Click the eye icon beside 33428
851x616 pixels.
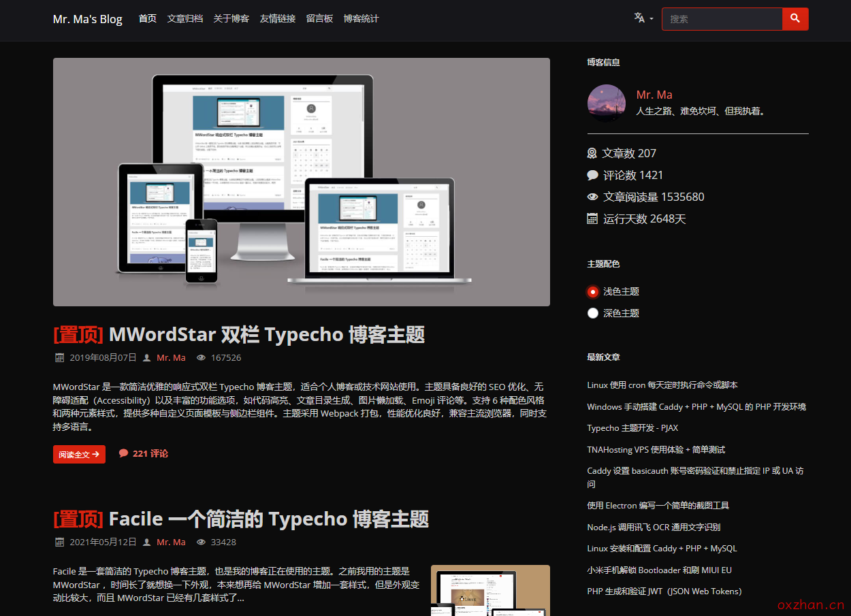201,542
